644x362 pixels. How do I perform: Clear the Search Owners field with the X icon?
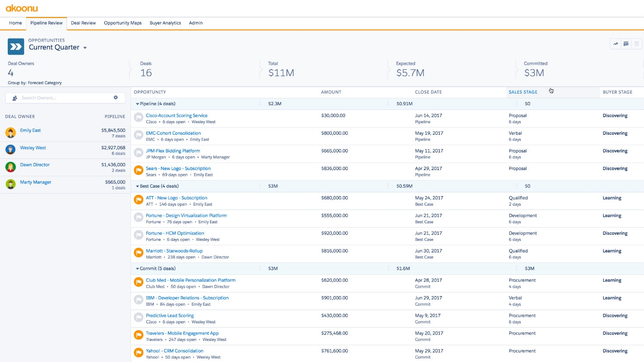[115, 97]
